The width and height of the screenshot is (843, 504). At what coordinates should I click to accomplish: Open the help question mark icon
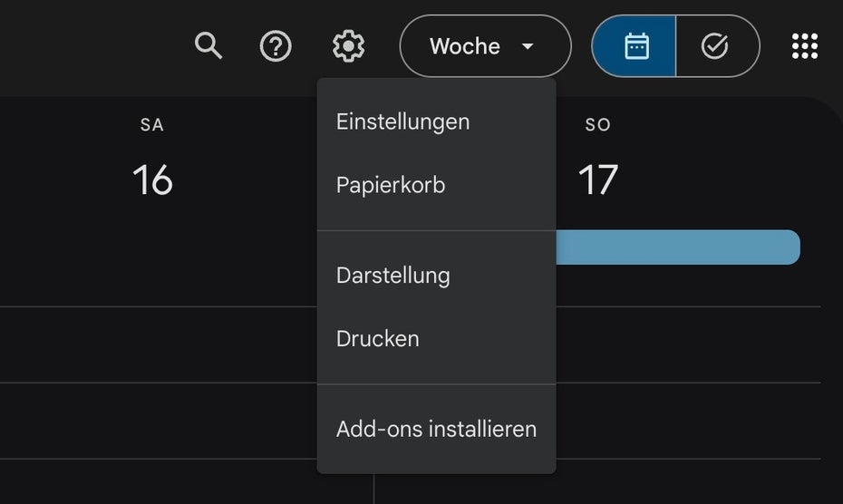pos(276,46)
